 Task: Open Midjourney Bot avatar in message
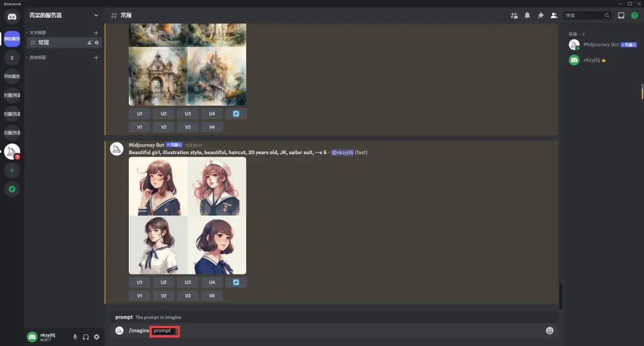click(117, 149)
